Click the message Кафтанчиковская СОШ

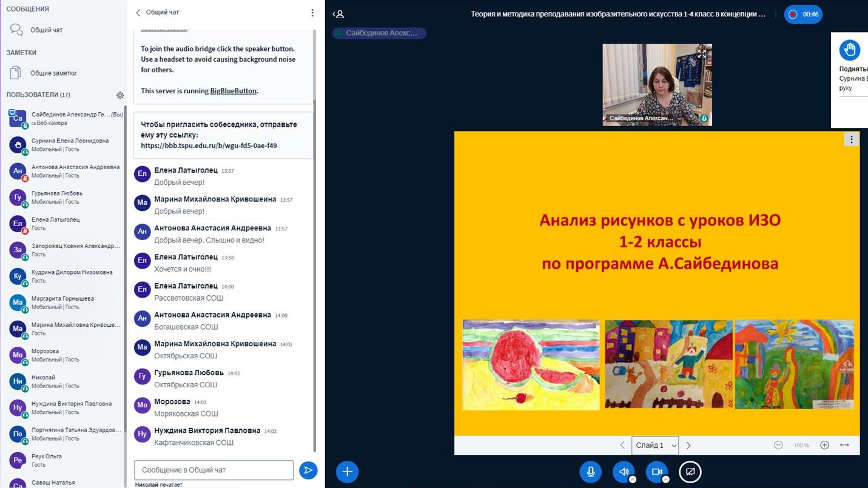point(193,443)
